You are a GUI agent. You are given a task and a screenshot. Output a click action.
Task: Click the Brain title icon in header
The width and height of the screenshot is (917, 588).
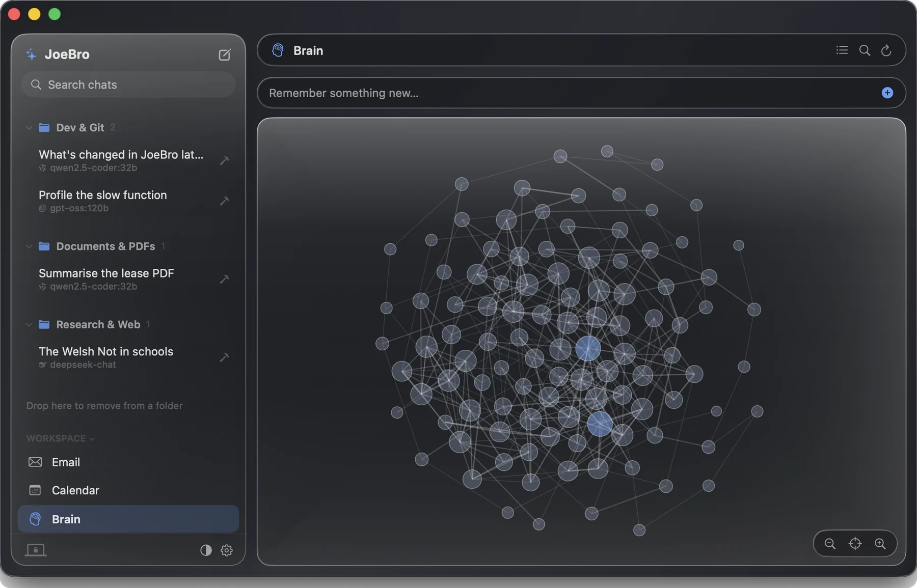(x=278, y=50)
